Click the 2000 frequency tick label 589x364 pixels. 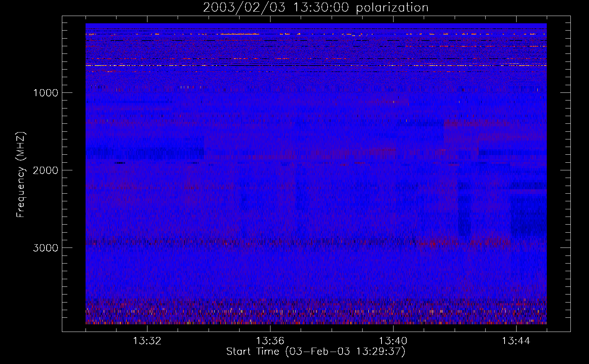[46, 170]
